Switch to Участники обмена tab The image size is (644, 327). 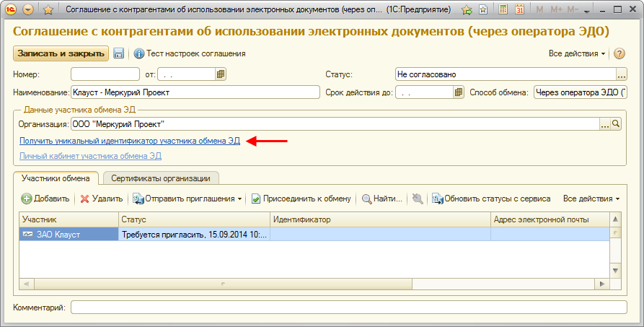coord(56,178)
